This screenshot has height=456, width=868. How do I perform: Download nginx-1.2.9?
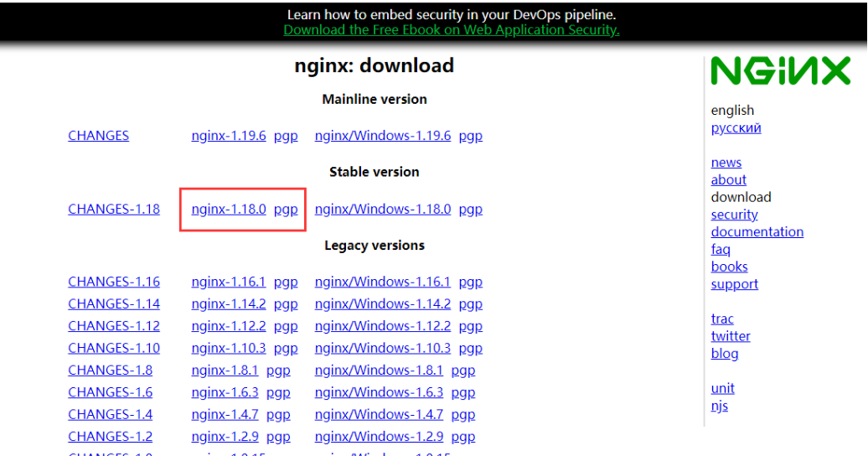225,438
